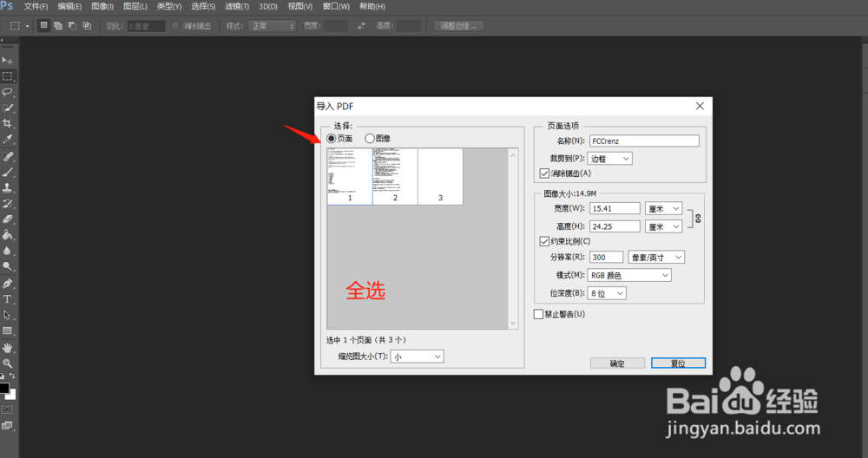Swap width and height icon
This screenshot has width=868, height=458.
(x=361, y=25)
